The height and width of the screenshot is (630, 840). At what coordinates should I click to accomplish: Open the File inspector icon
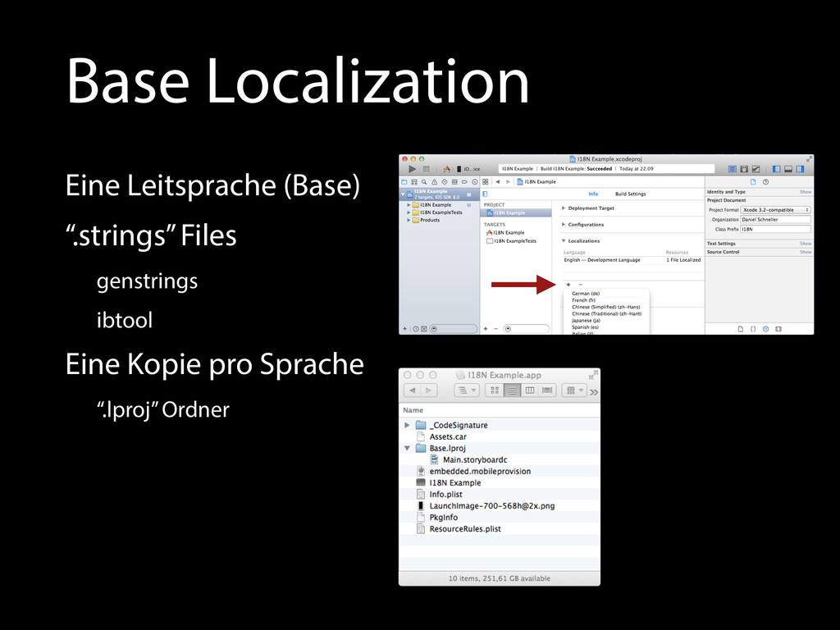pyautogui.click(x=753, y=181)
